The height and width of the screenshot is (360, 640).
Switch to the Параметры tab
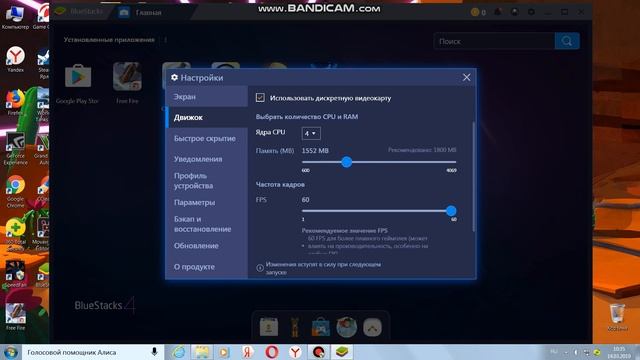point(207,202)
